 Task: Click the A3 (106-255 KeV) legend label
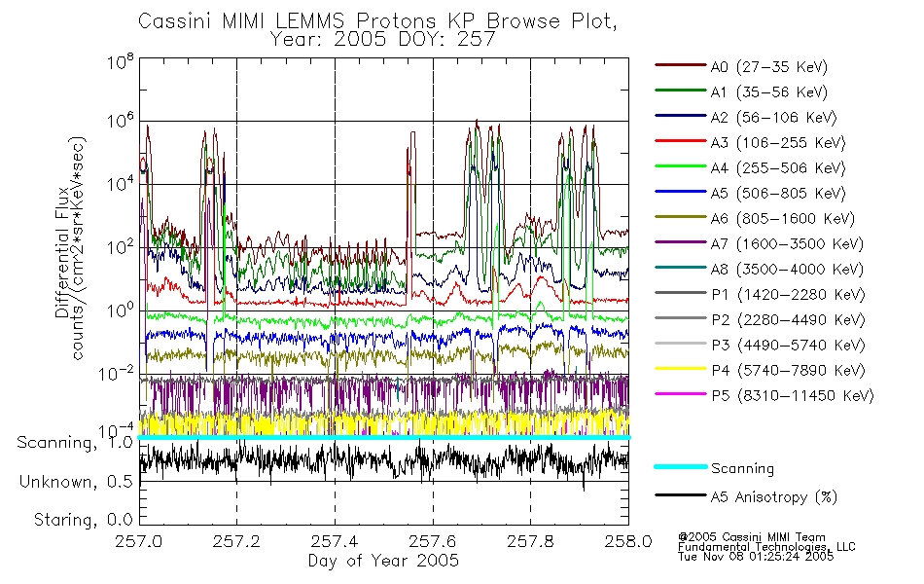coord(778,143)
